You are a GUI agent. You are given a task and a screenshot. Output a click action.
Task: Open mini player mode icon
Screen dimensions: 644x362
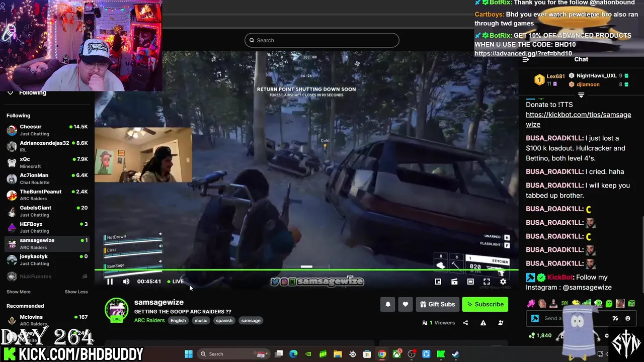(x=438, y=282)
